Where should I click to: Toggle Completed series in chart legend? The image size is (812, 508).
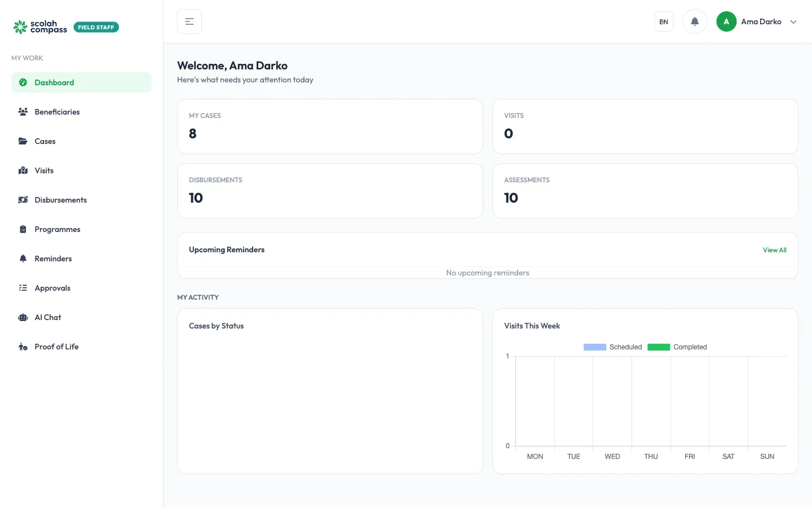click(677, 347)
